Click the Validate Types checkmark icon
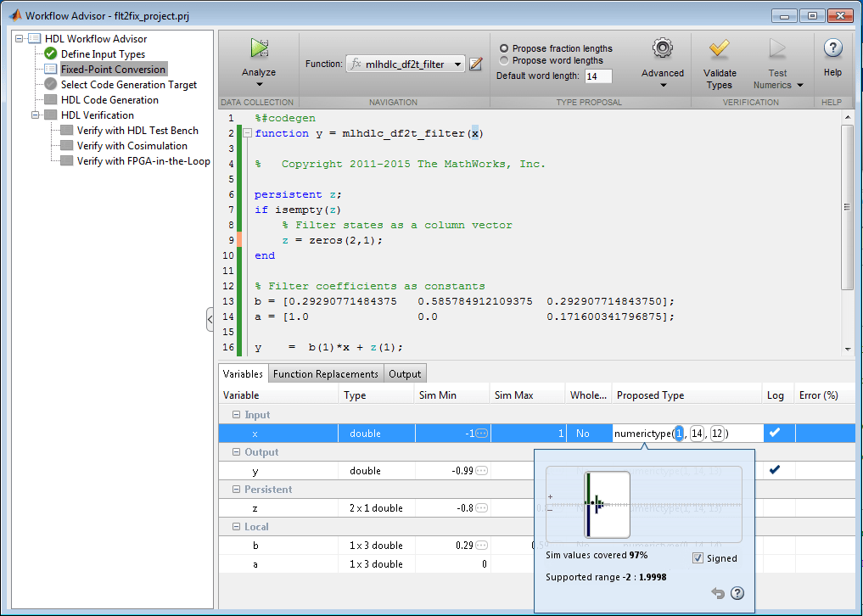863x616 pixels. coord(719,48)
